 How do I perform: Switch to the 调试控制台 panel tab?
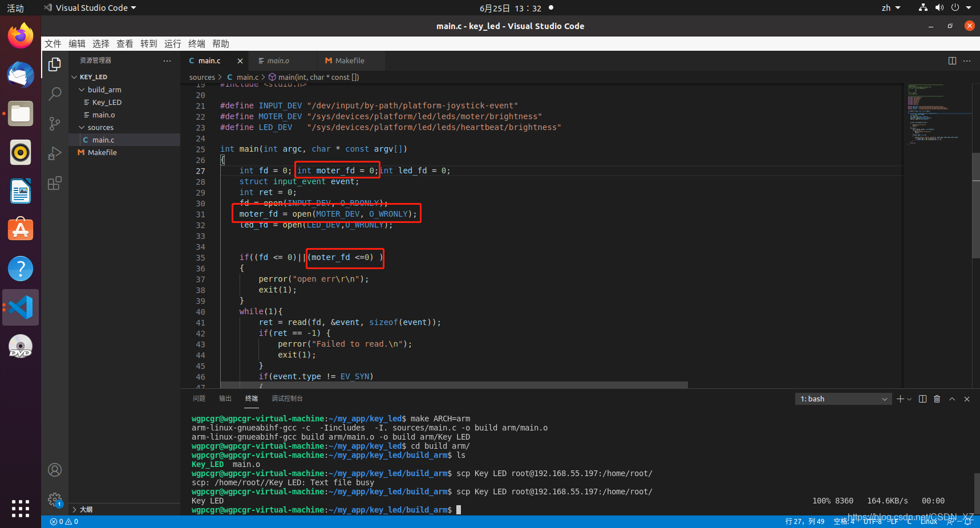click(x=287, y=399)
